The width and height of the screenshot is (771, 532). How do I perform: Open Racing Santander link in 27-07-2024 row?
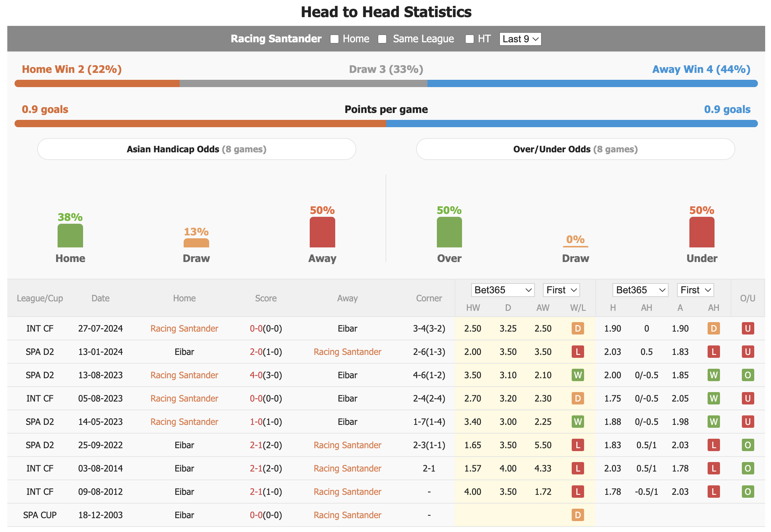[184, 328]
